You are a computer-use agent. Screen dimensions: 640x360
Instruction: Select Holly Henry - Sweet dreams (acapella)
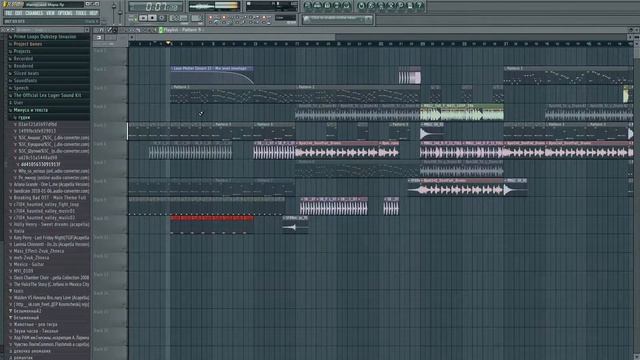pyautogui.click(x=51, y=224)
